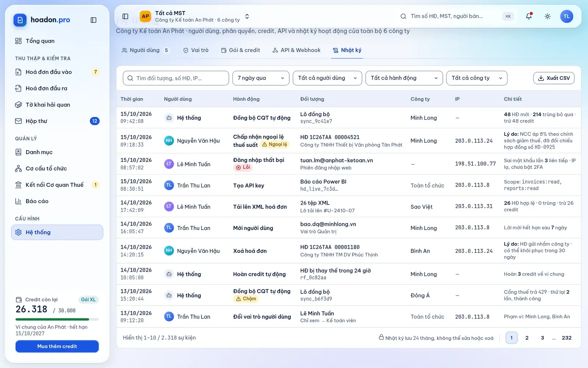Open Tất cả hành động filter
The height and width of the screenshot is (368, 588).
click(x=404, y=78)
